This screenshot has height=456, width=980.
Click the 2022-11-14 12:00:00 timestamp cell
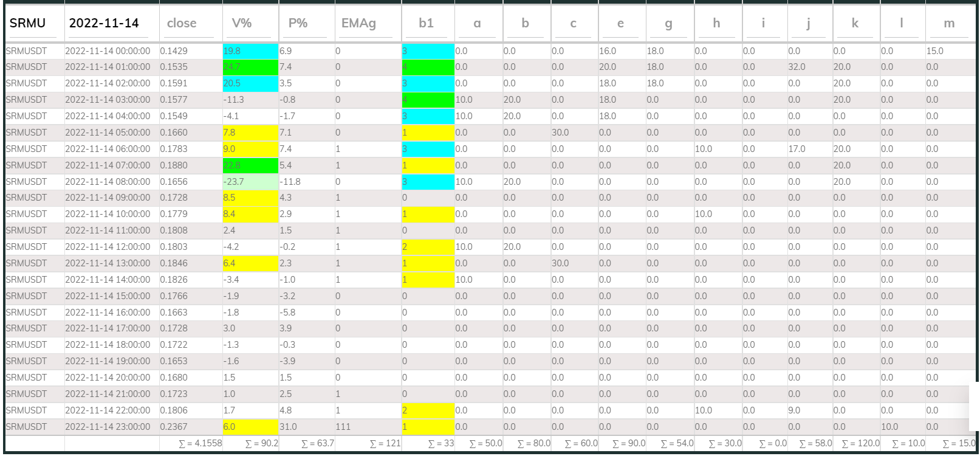pos(111,247)
